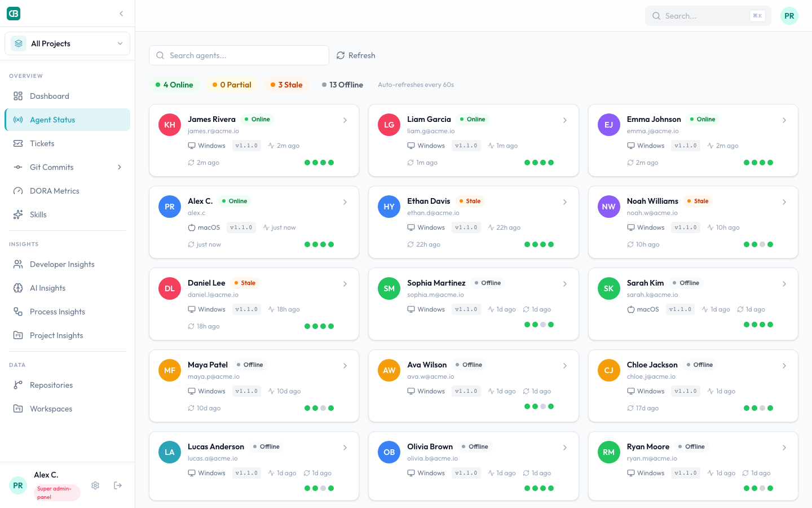
Task: Go to Dashboard in the sidebar
Action: click(x=68, y=96)
